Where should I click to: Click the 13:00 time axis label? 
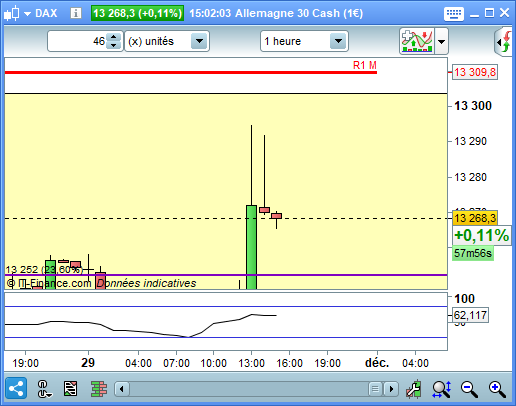pyautogui.click(x=251, y=363)
